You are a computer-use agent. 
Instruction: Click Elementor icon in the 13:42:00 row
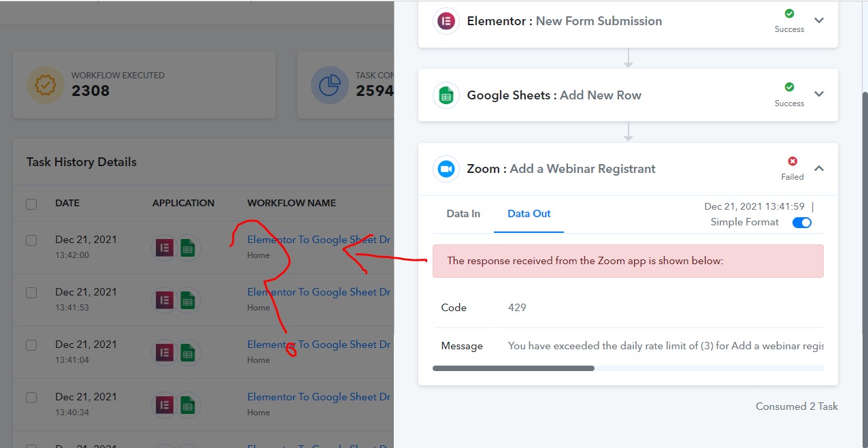(x=164, y=248)
